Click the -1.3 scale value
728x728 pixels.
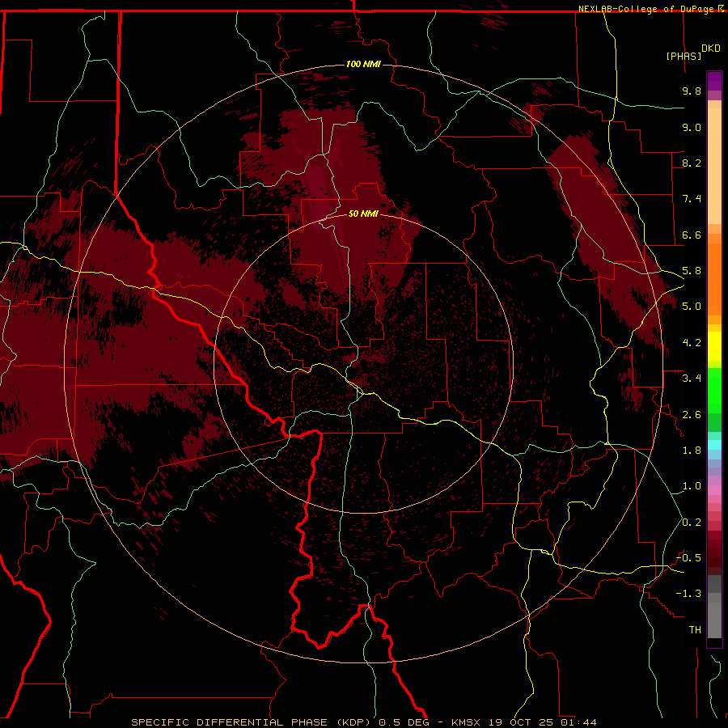tap(688, 594)
